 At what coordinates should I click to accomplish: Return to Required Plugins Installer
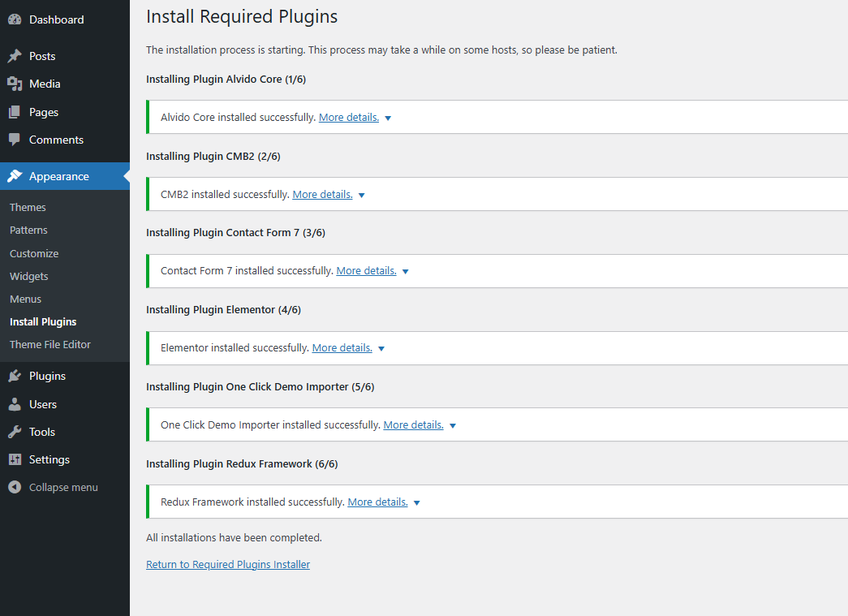pyautogui.click(x=228, y=565)
